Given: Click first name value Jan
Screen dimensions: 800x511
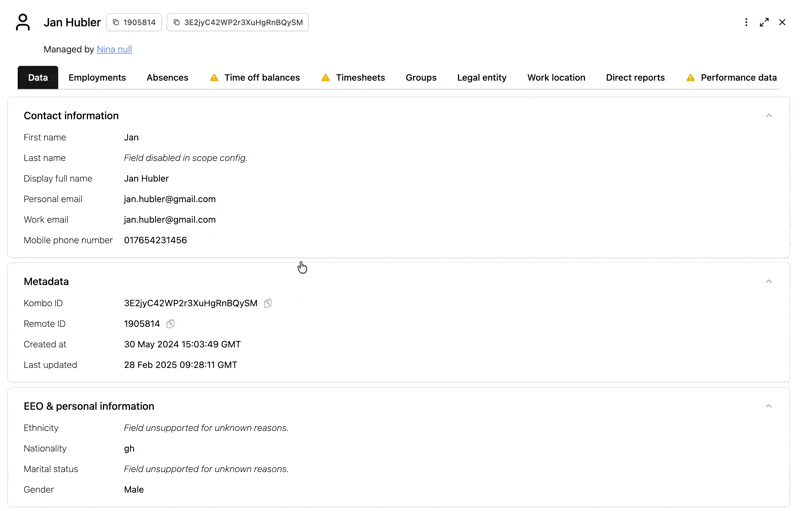Looking at the screenshot, I should tap(131, 137).
